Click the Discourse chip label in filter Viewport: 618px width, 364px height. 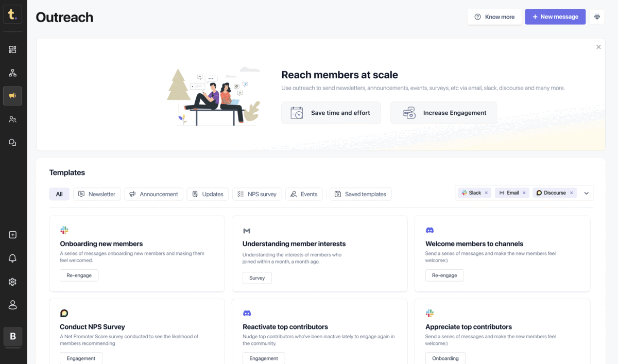[555, 193]
